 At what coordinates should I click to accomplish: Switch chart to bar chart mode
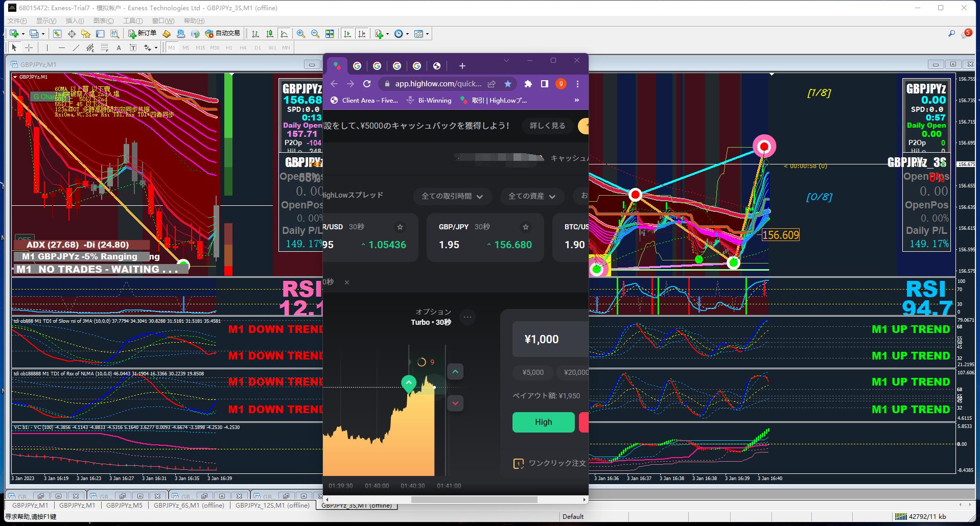coord(255,34)
